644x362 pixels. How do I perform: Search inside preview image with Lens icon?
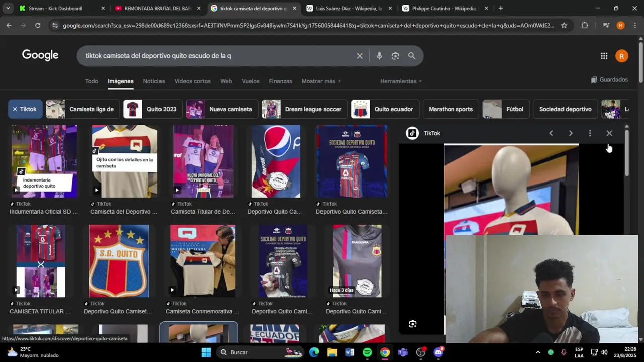(413, 324)
